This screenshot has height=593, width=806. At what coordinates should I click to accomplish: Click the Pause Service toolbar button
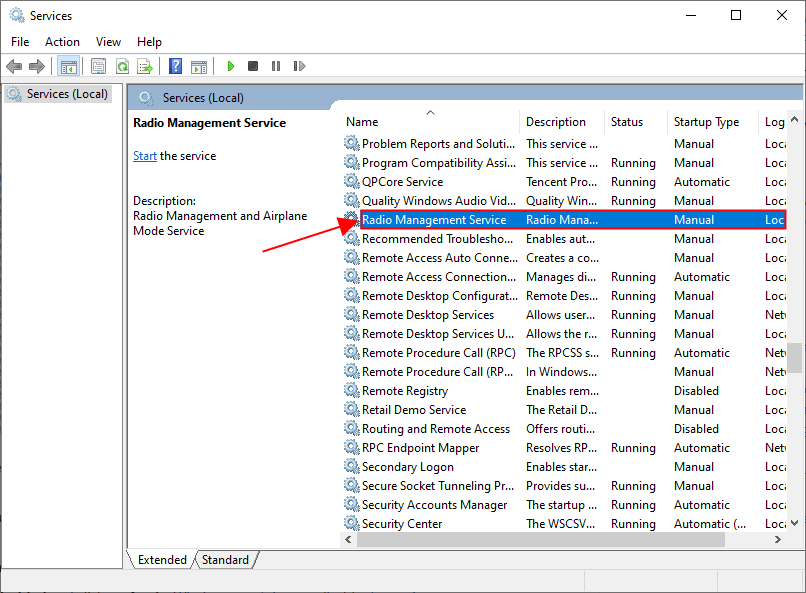pyautogui.click(x=276, y=66)
